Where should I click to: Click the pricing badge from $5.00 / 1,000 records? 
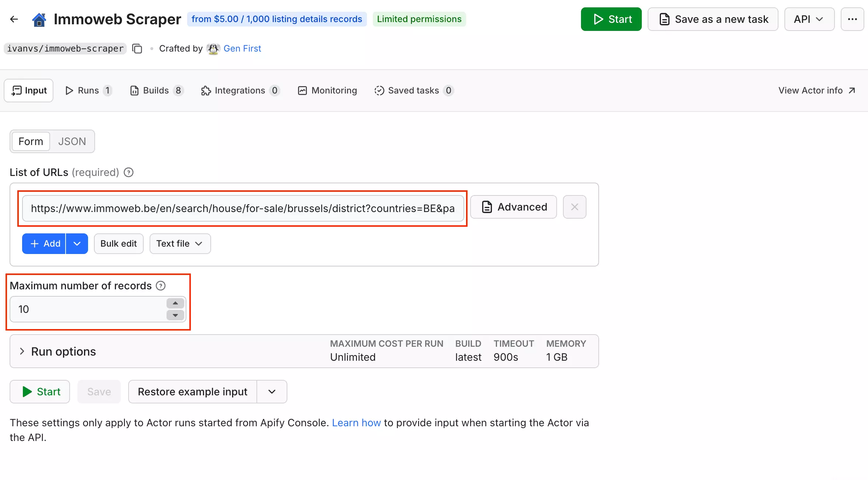[277, 19]
